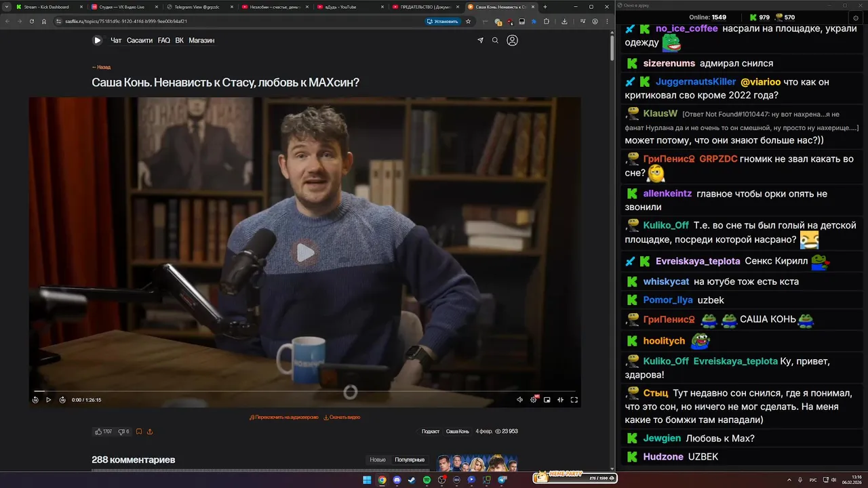Enter fullscreen video mode

[x=574, y=400]
